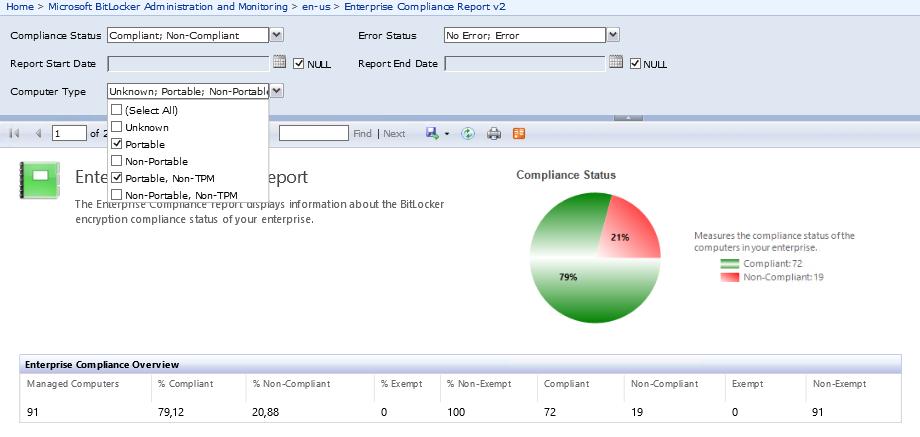The image size is (920, 437).
Task: Open Error Status dropdown
Action: point(613,35)
